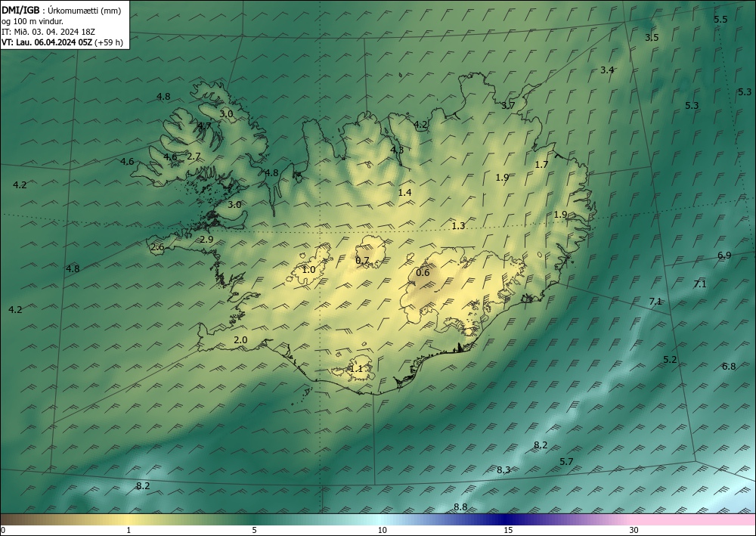Click the 0.6 value on the large glacier

click(423, 273)
